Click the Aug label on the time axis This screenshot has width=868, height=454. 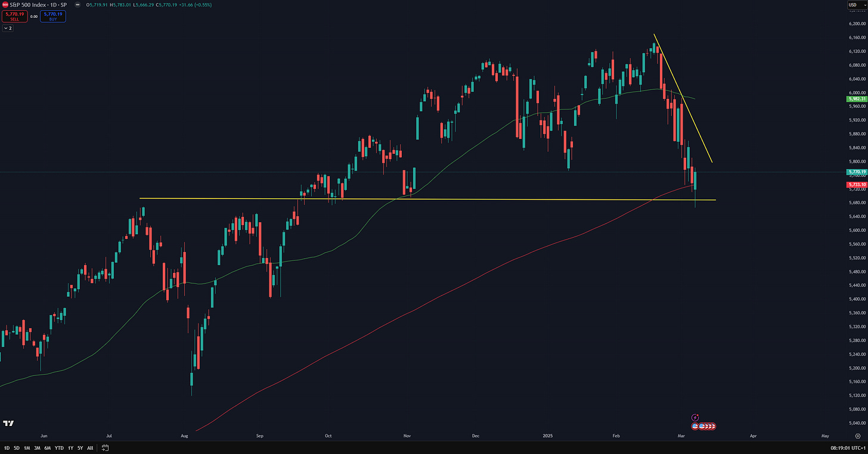184,436
